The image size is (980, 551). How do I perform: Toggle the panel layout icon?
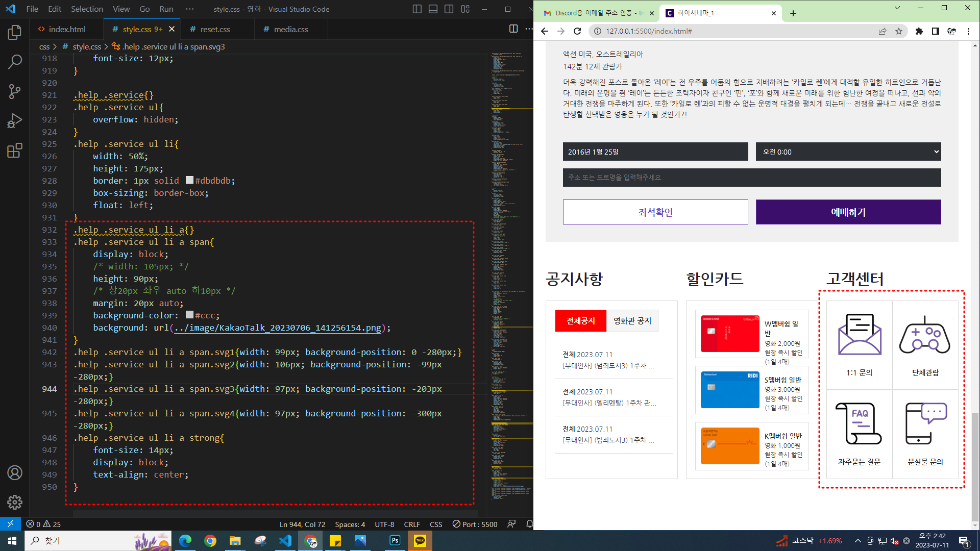pos(433,9)
